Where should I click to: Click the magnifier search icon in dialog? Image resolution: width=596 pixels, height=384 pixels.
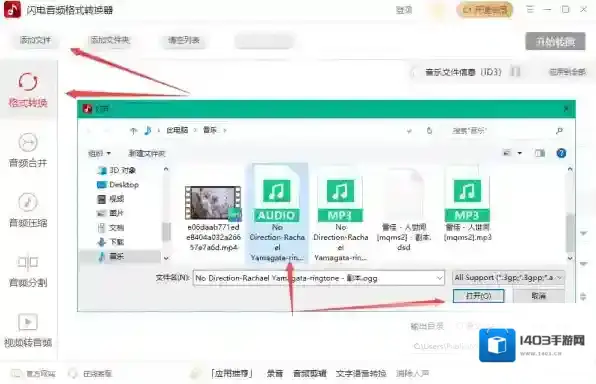(x=559, y=131)
